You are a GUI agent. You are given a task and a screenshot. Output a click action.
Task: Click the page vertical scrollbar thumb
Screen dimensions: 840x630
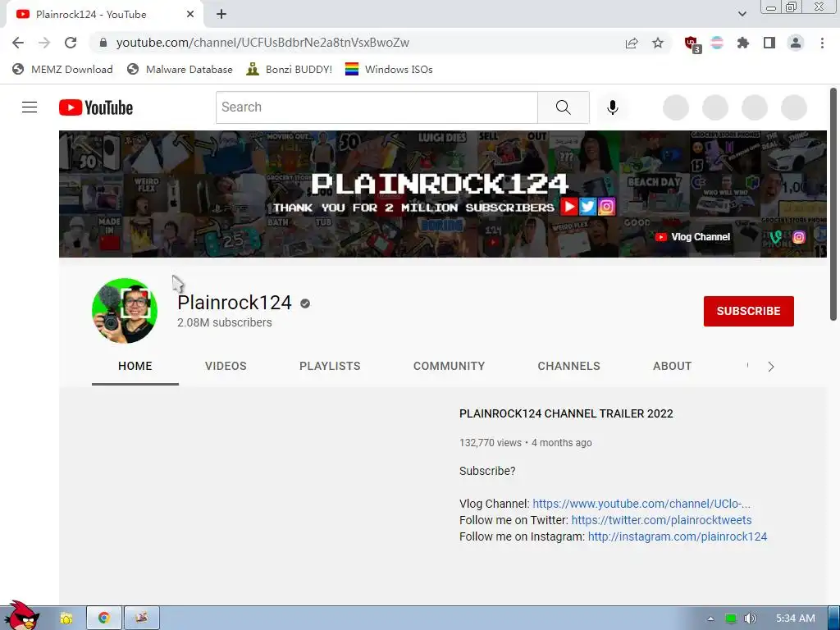[833, 204]
